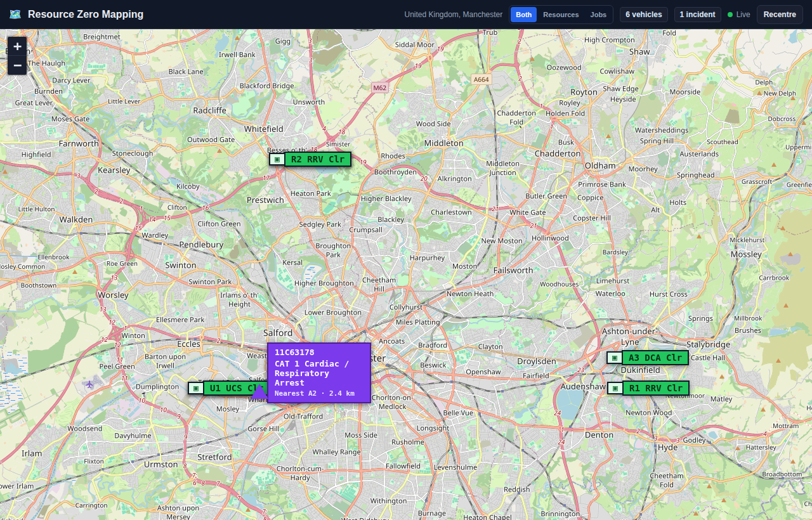Select the R2 RRV vehicle status icon
Viewport: 812px width, 520px height.
(x=277, y=159)
